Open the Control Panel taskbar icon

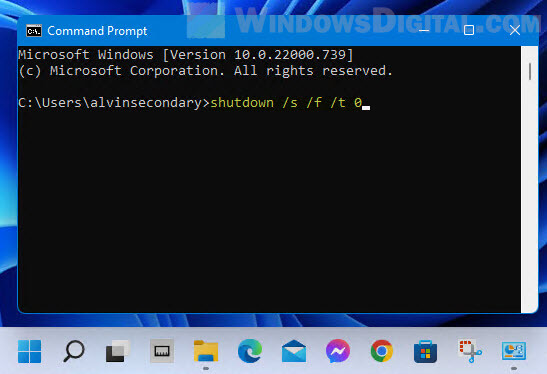pyautogui.click(x=514, y=351)
